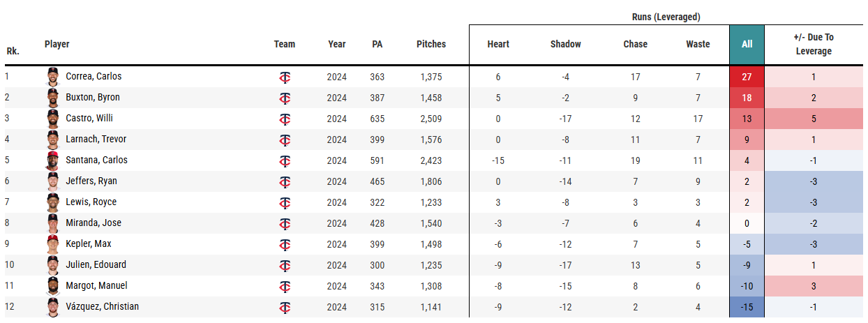Click the blue -15 cell for Vázquez
The image size is (868, 323).
(x=747, y=307)
